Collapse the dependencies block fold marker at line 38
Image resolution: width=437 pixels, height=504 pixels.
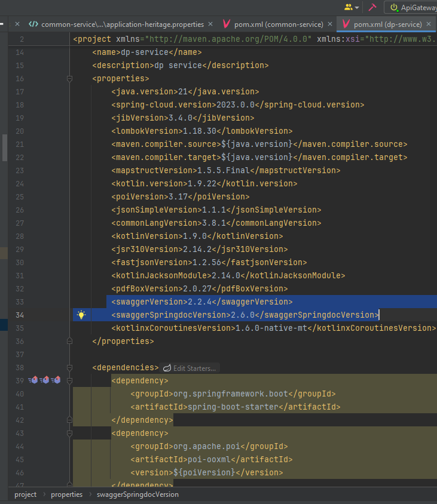[x=69, y=367]
